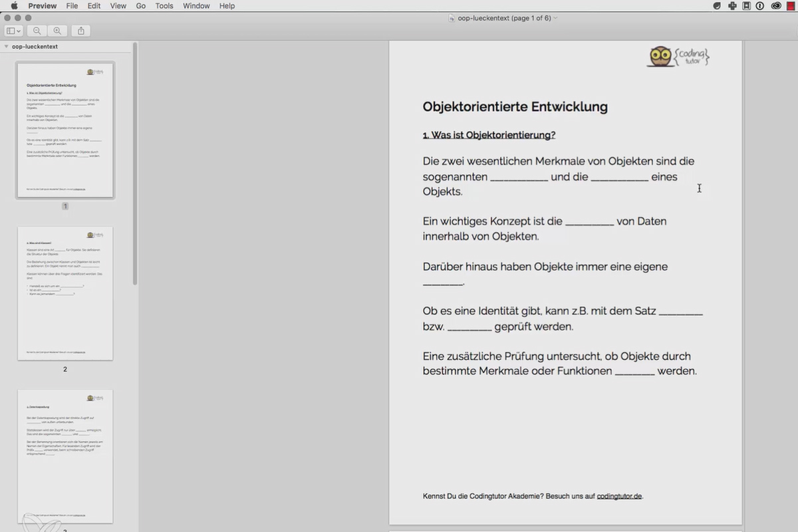
Task: Click the sidebar vertical scrollbar
Action: pyautogui.click(x=135, y=163)
